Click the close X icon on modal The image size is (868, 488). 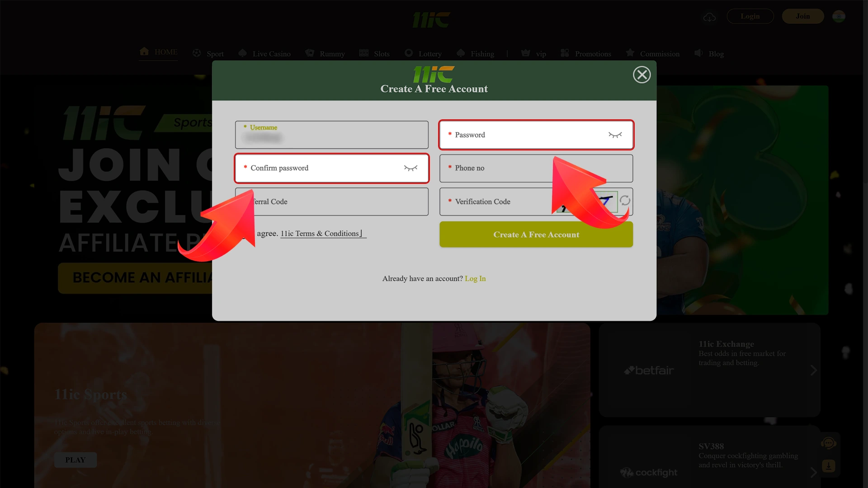[642, 75]
